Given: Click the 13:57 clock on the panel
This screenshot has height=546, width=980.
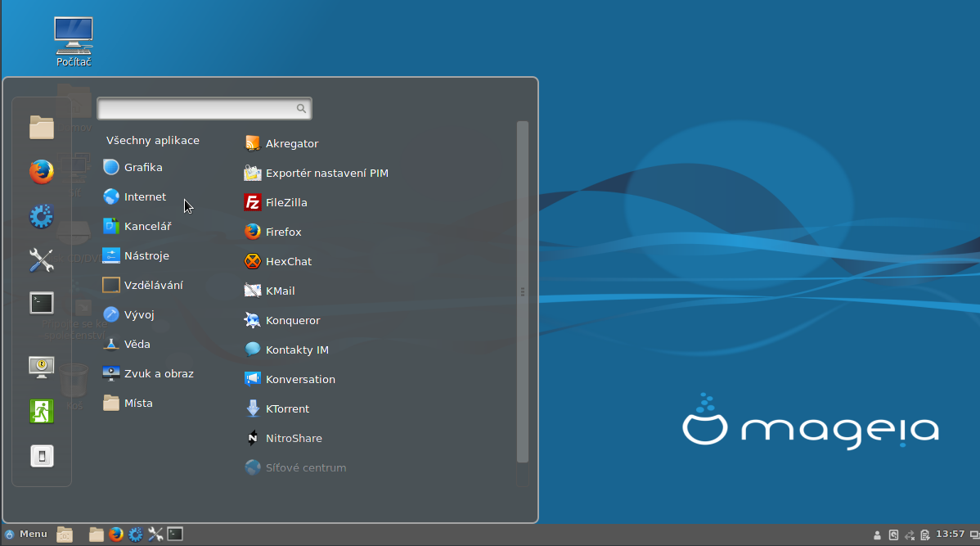Looking at the screenshot, I should (950, 534).
